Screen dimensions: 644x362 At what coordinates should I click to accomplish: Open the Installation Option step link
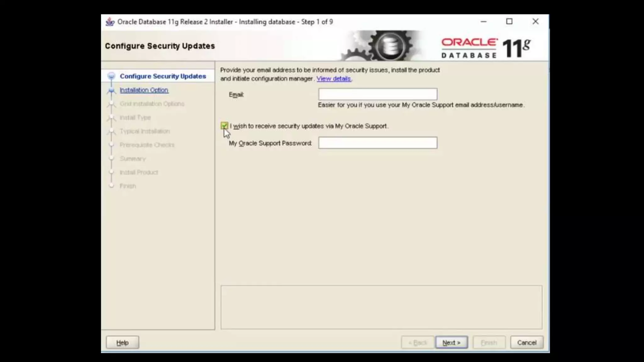tap(144, 90)
